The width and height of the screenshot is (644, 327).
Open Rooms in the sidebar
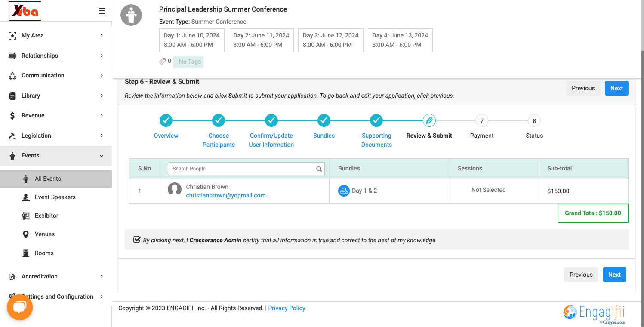pyautogui.click(x=56, y=253)
